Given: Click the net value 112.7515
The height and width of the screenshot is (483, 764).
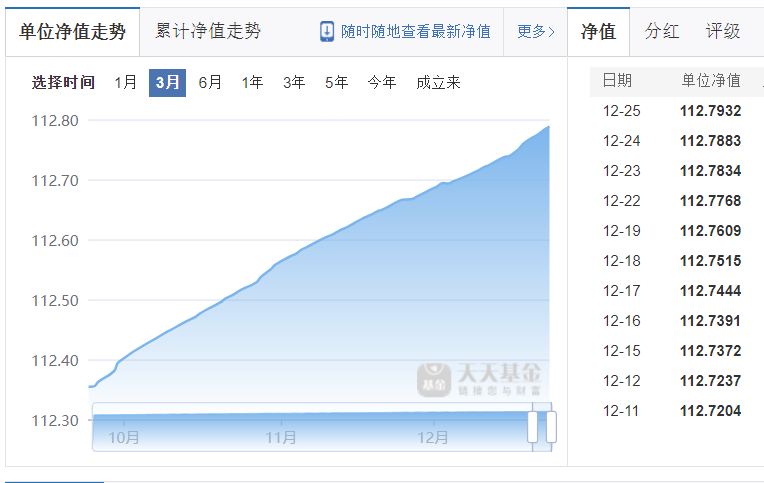Looking at the screenshot, I should tap(710, 261).
